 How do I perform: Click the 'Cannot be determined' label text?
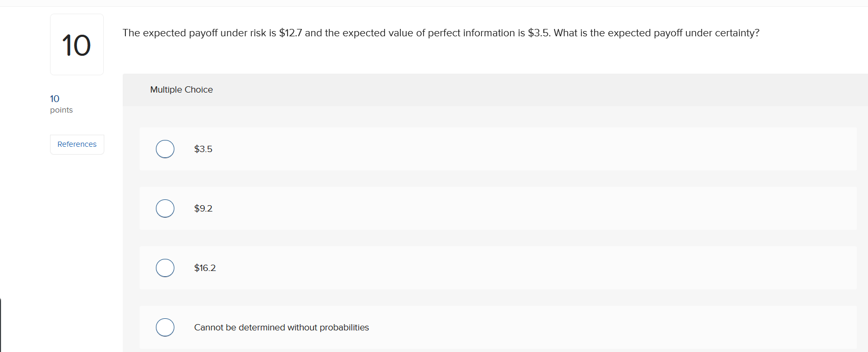(x=282, y=327)
